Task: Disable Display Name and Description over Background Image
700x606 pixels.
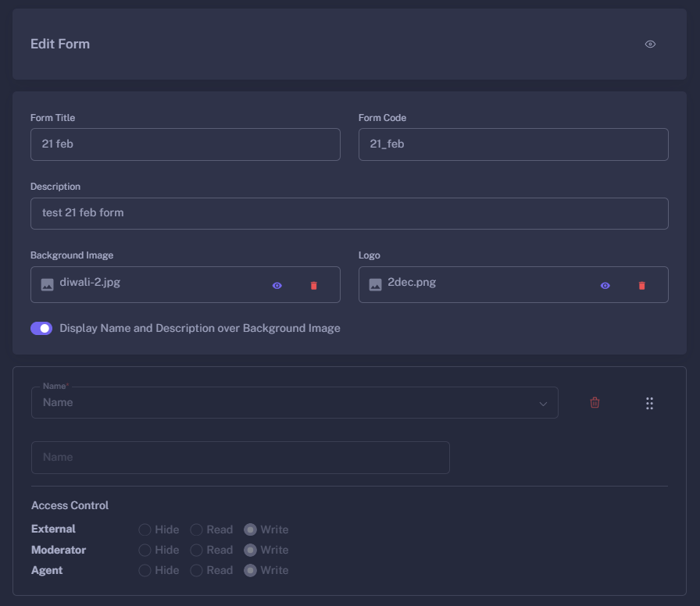Action: (x=41, y=328)
